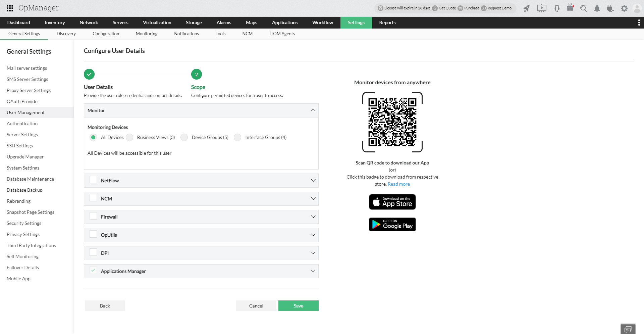Open the Notifications sub-tab
The image size is (644, 334).
[x=186, y=34]
